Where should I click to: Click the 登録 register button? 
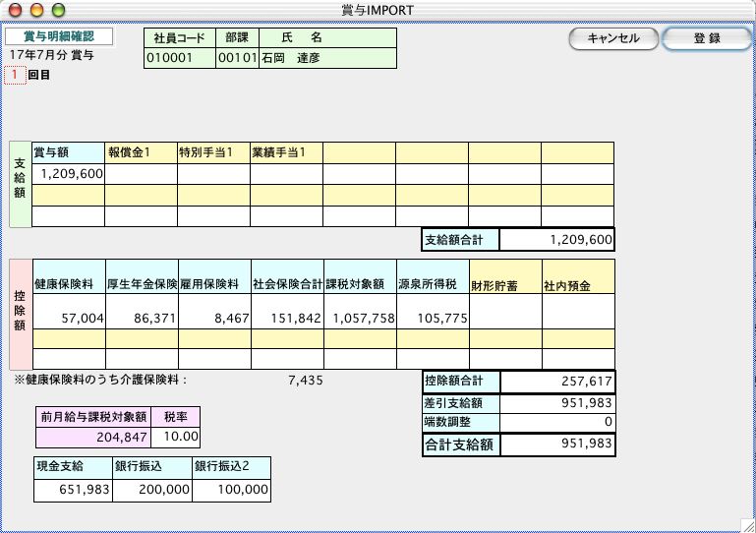(707, 38)
